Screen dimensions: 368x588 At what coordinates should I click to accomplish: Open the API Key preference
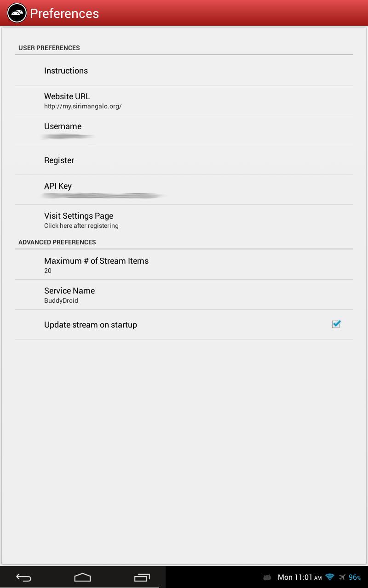click(184, 190)
